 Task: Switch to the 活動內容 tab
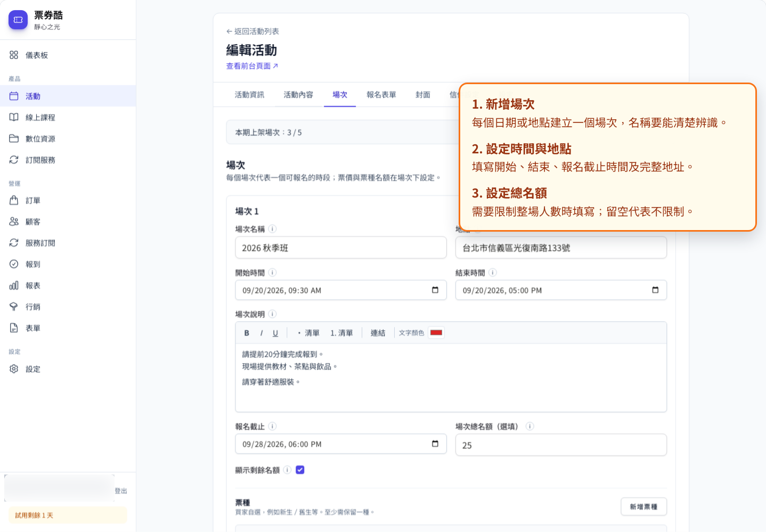coord(298,95)
